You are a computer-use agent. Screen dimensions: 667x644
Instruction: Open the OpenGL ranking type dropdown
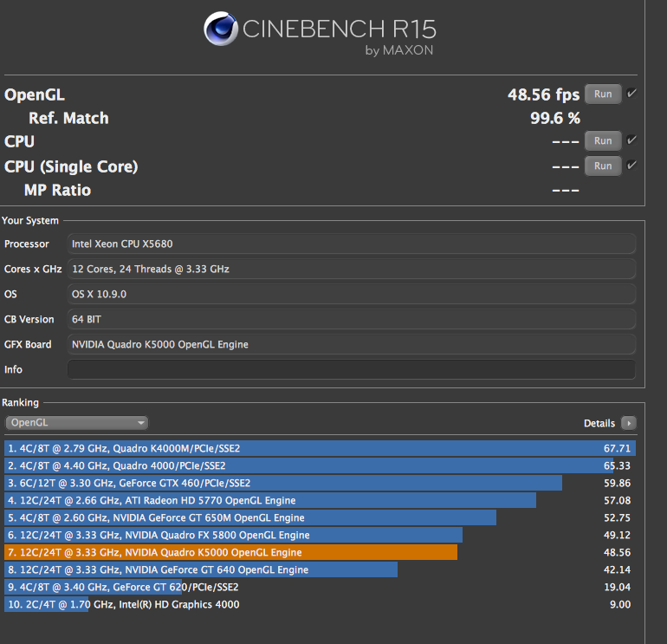click(76, 423)
